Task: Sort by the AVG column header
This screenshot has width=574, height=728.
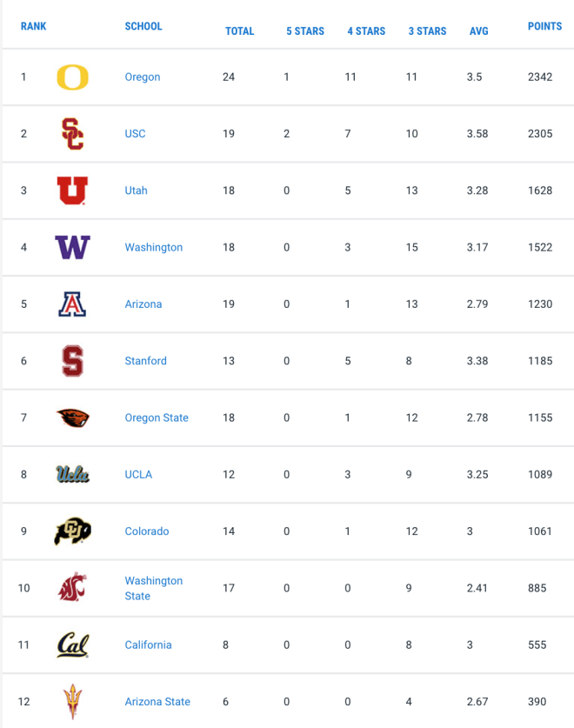Action: tap(479, 31)
